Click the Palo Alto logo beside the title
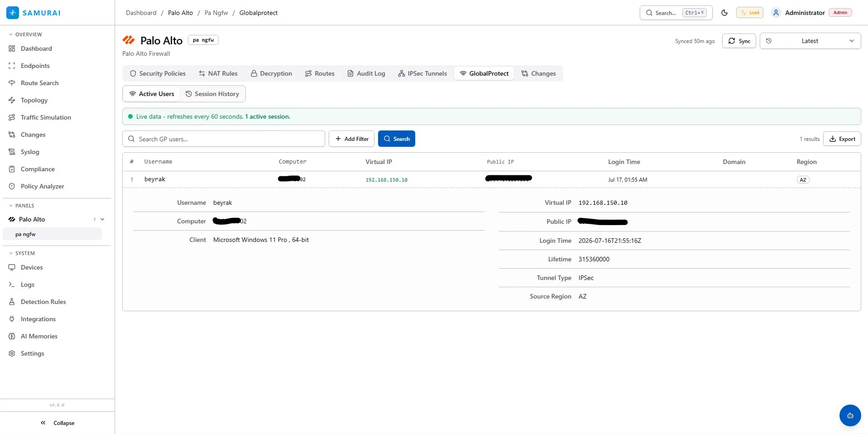The height and width of the screenshot is (434, 868). pyautogui.click(x=129, y=40)
